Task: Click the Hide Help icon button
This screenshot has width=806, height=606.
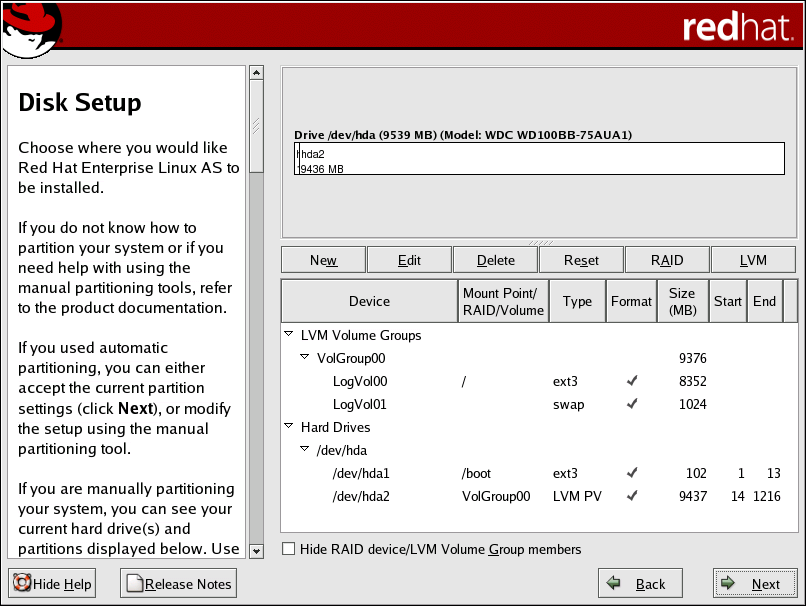Action: click(21, 584)
